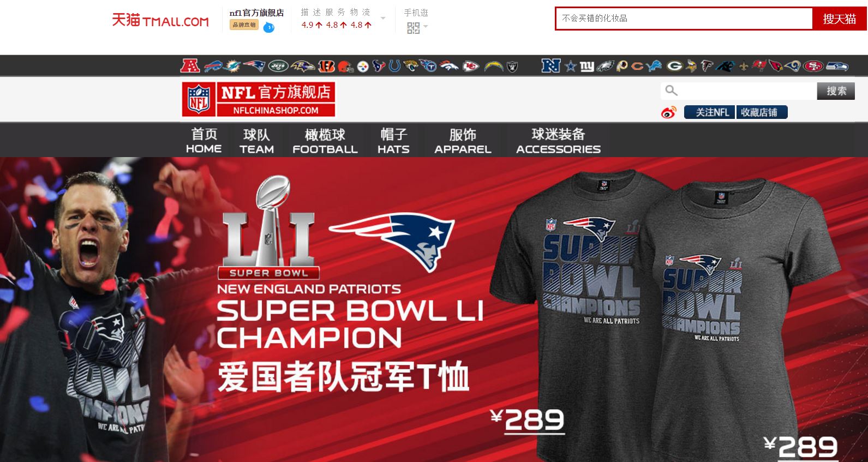Choose the New York Jets logo

pos(278,67)
